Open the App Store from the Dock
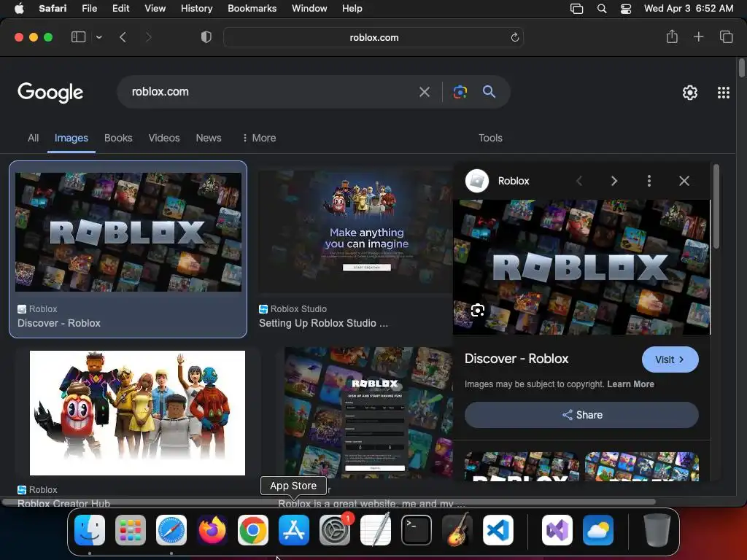 tap(294, 530)
